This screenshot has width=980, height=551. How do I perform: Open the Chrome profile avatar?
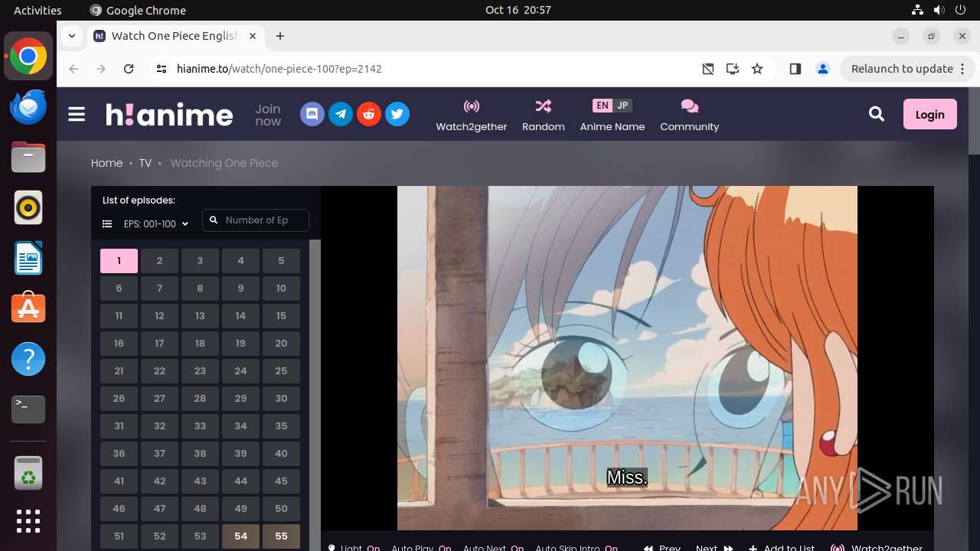click(823, 69)
